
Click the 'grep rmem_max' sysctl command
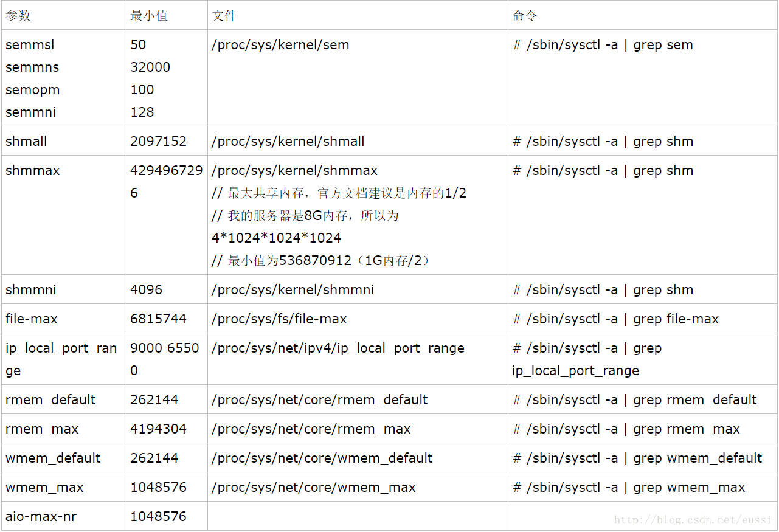[626, 429]
